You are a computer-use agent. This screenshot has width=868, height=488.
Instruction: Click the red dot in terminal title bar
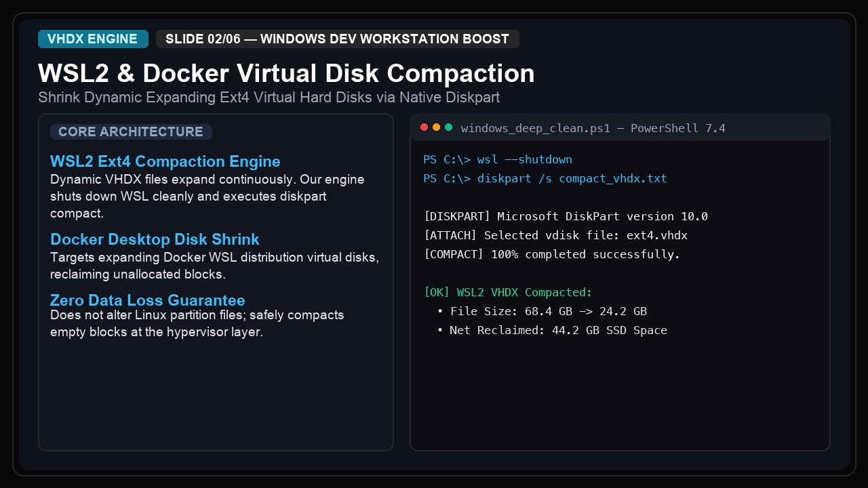425,127
